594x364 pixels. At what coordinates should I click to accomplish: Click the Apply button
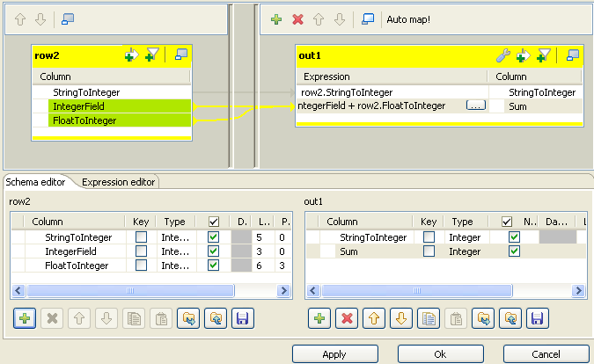[x=334, y=353]
